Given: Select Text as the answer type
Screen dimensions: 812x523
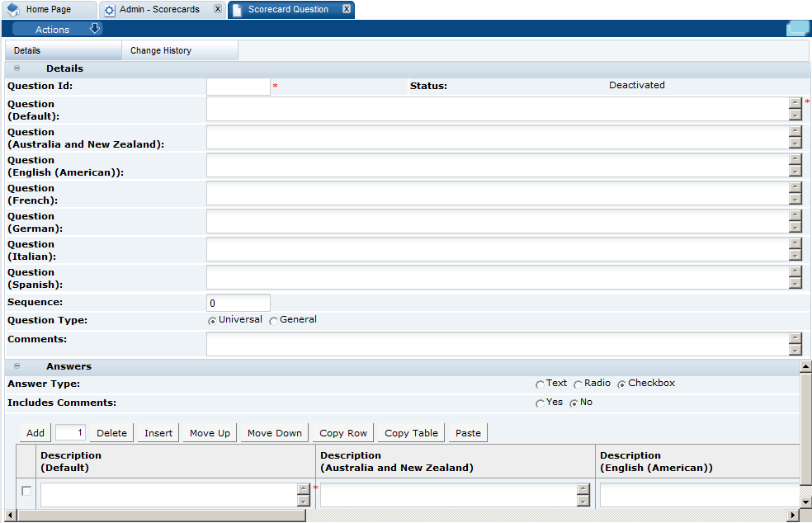Looking at the screenshot, I should [542, 383].
